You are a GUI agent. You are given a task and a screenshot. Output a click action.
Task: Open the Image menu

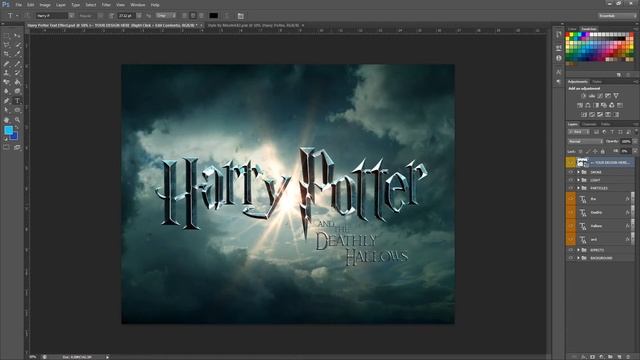click(x=45, y=5)
